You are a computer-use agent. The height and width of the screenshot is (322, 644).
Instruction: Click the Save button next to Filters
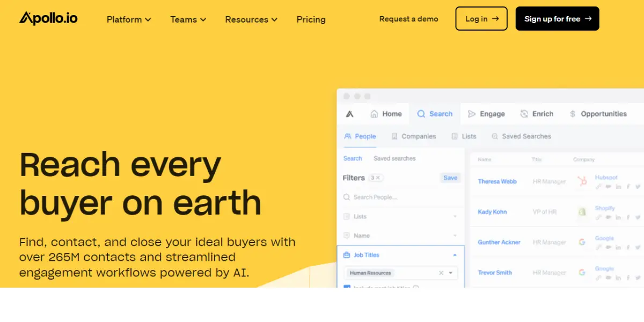(x=450, y=178)
